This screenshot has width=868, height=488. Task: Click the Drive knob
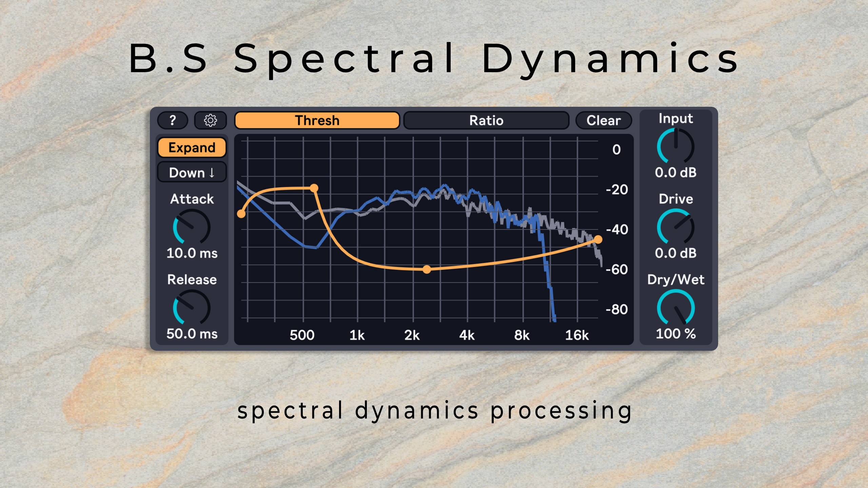[x=676, y=227]
